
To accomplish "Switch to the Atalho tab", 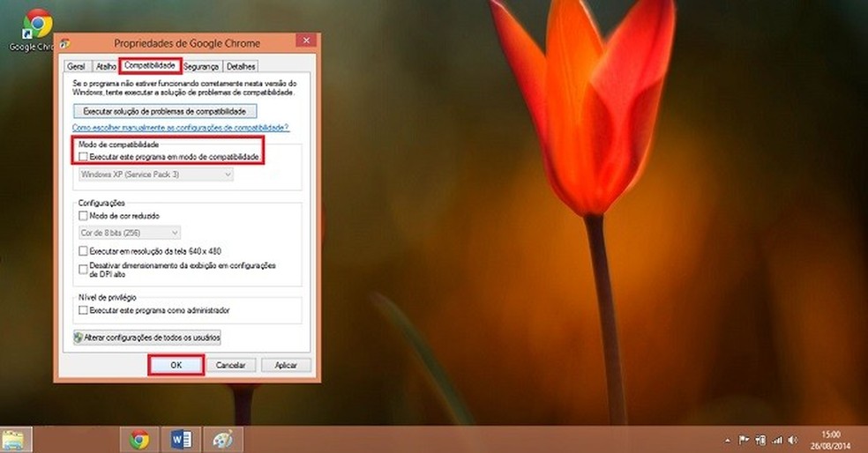I will tap(106, 66).
